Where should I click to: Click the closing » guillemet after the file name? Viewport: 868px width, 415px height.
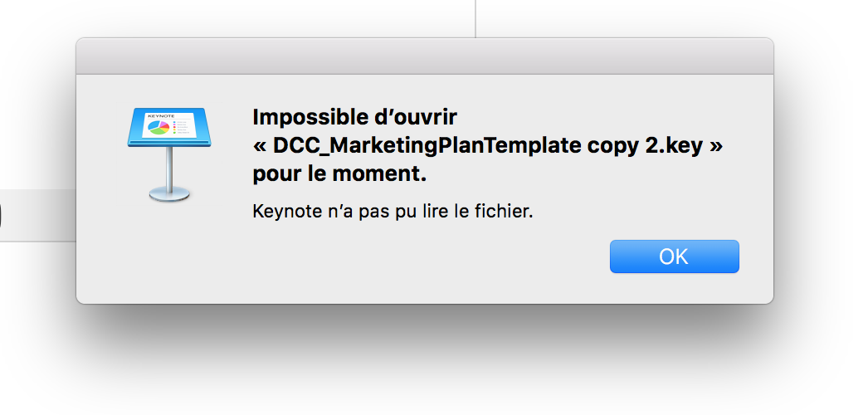716,146
